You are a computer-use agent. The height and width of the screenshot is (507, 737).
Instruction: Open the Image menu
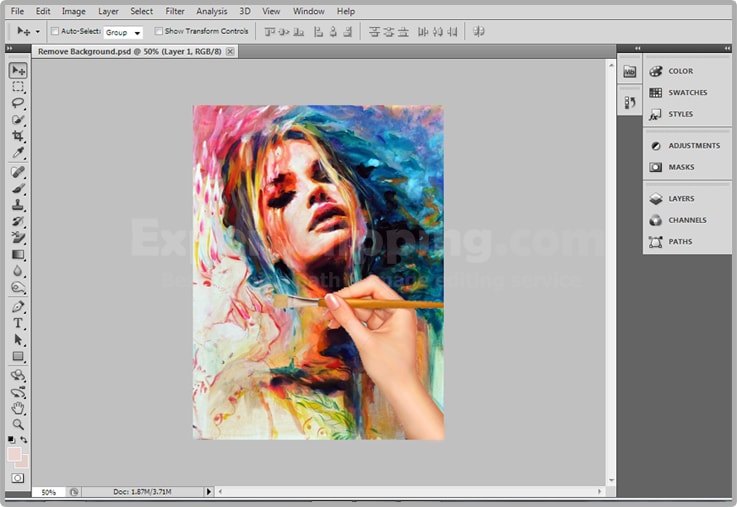[x=74, y=11]
